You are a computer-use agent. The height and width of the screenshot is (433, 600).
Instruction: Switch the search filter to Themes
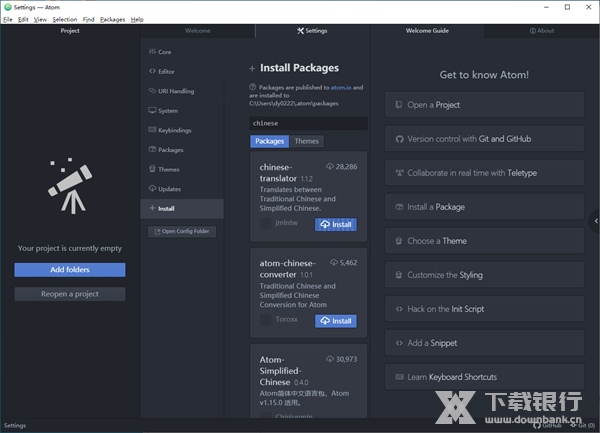click(306, 142)
